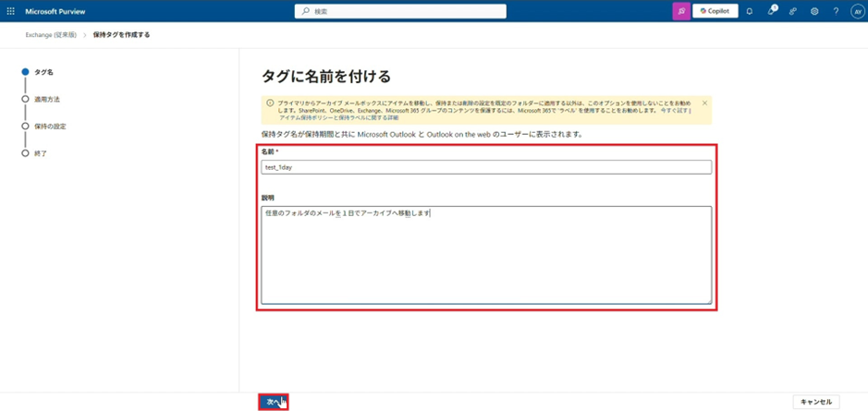The width and height of the screenshot is (868, 411).
Task: Open help via the question mark icon
Action: click(x=836, y=11)
